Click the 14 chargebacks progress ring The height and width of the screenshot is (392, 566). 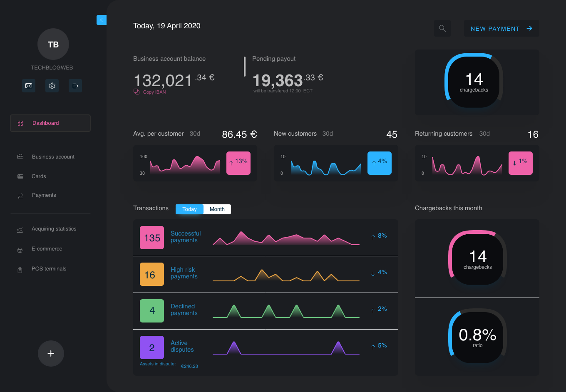[474, 82]
